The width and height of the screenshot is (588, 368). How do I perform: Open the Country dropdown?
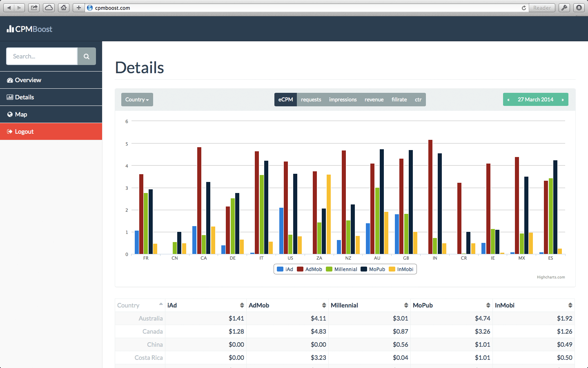pos(137,100)
